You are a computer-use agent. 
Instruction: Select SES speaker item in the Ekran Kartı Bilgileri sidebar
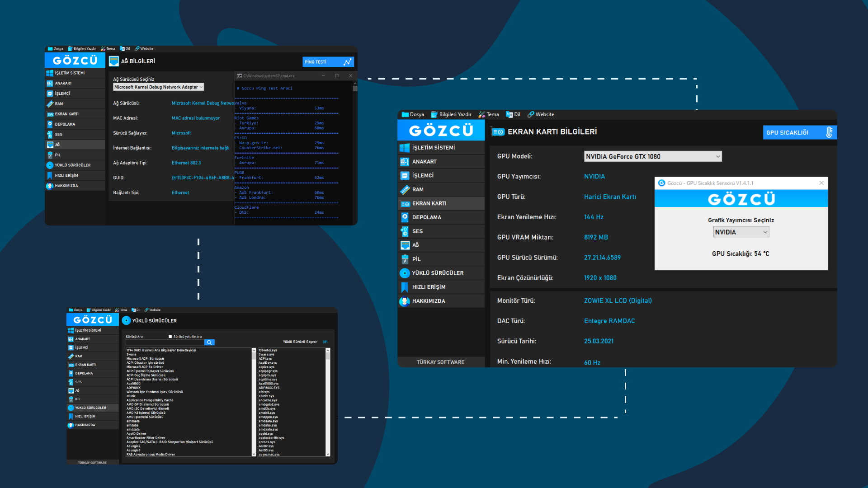pos(417,231)
